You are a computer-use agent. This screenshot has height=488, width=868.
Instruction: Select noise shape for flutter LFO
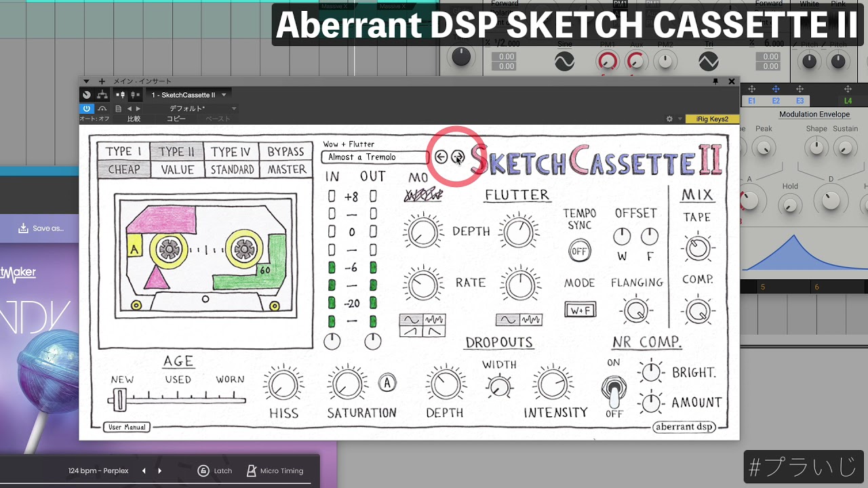(530, 319)
